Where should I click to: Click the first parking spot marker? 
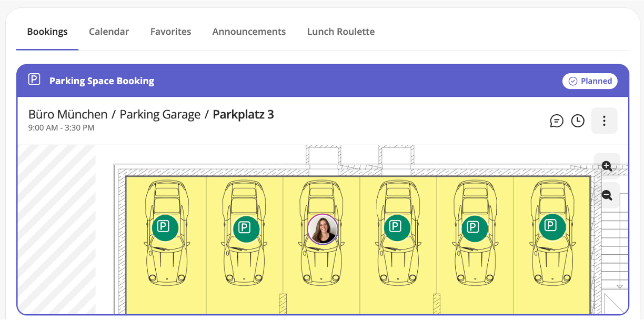pos(165,227)
